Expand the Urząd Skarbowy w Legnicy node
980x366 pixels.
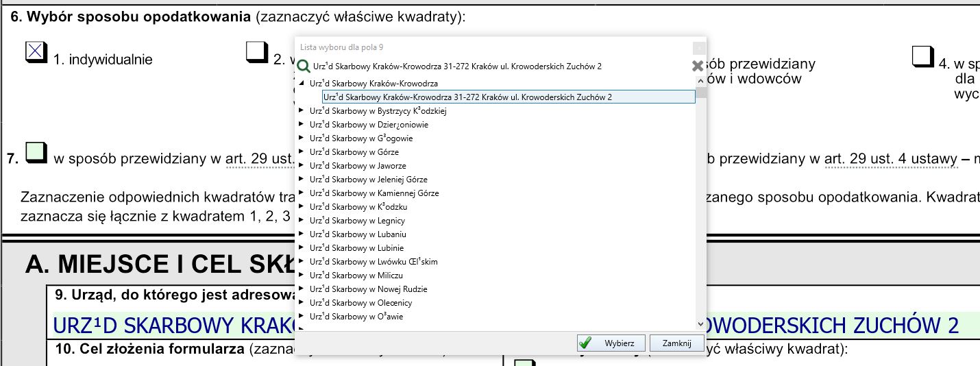[x=301, y=221]
